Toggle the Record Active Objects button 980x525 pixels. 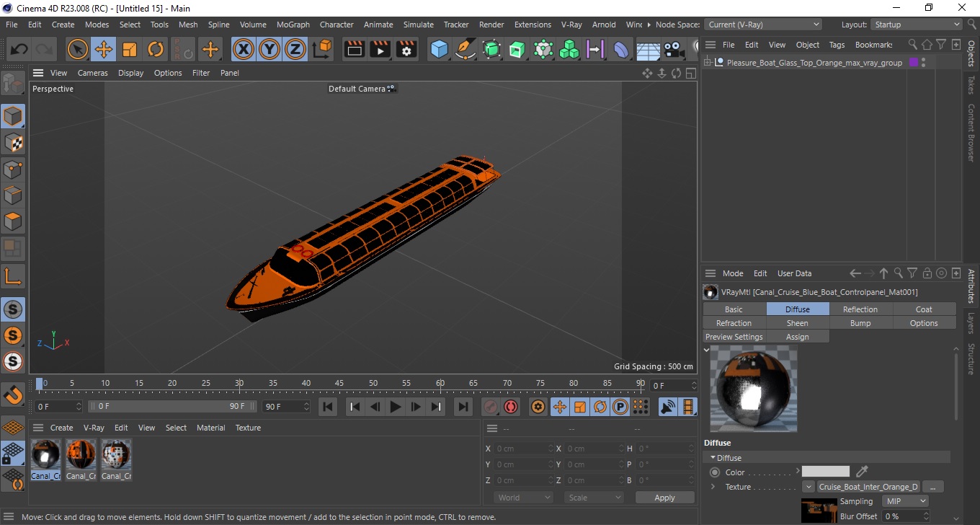click(x=491, y=407)
